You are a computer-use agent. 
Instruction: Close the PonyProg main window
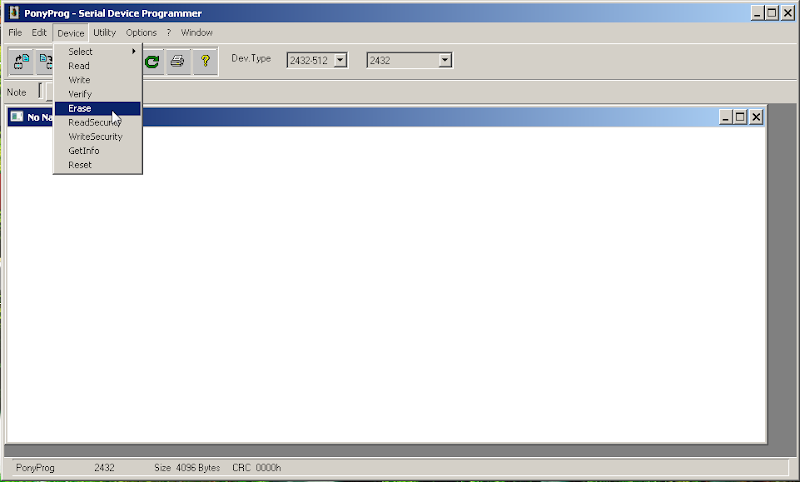point(788,13)
